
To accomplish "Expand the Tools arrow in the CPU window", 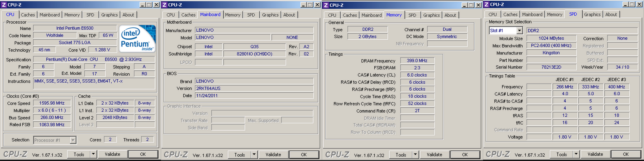I will [93, 154].
